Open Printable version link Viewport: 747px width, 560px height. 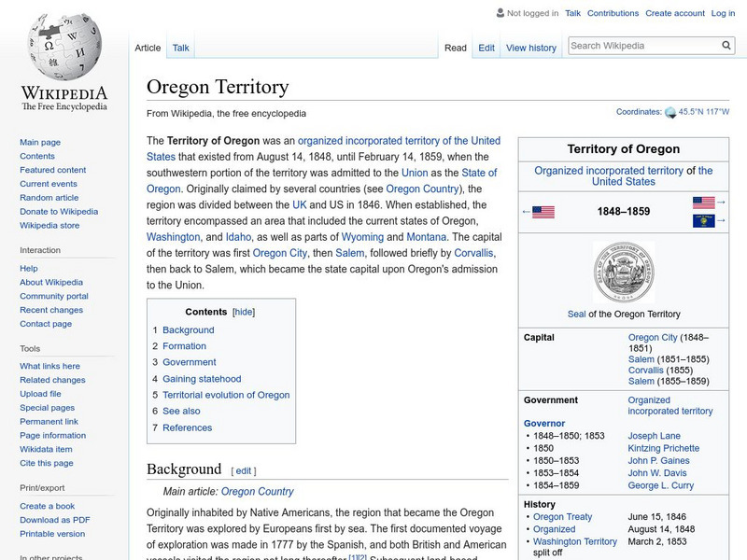(x=52, y=533)
